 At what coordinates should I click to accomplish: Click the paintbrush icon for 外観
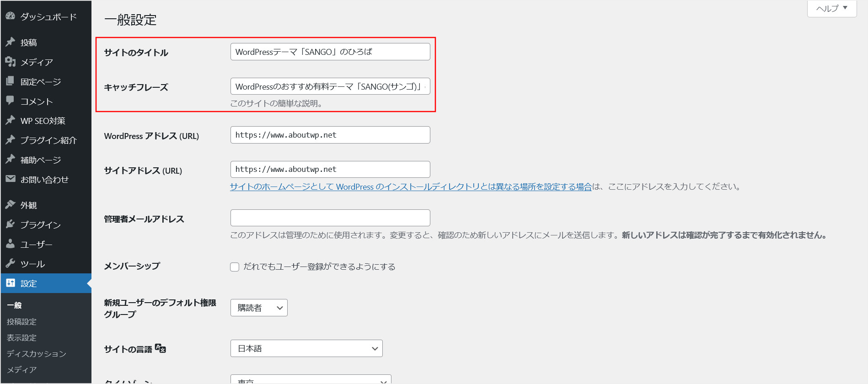(x=10, y=205)
